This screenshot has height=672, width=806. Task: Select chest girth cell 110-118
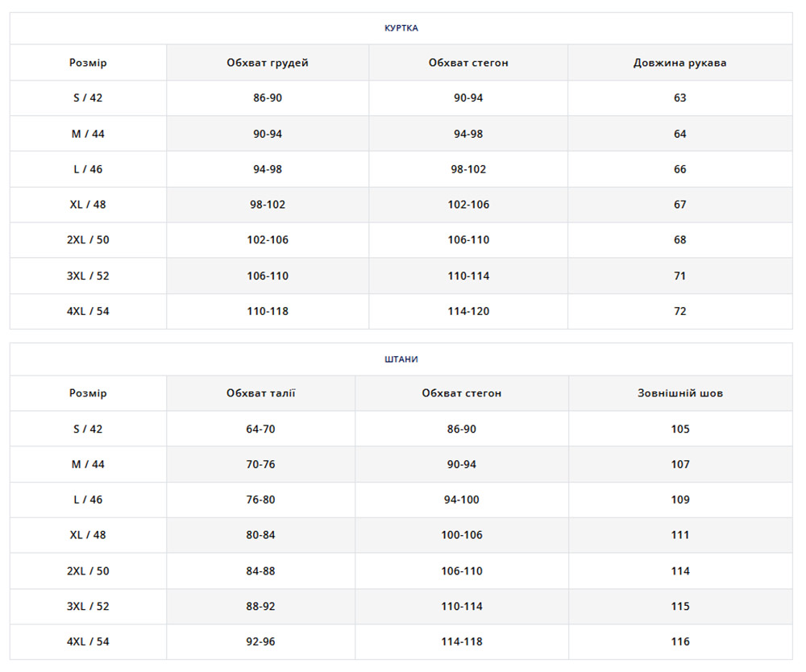[268, 311]
